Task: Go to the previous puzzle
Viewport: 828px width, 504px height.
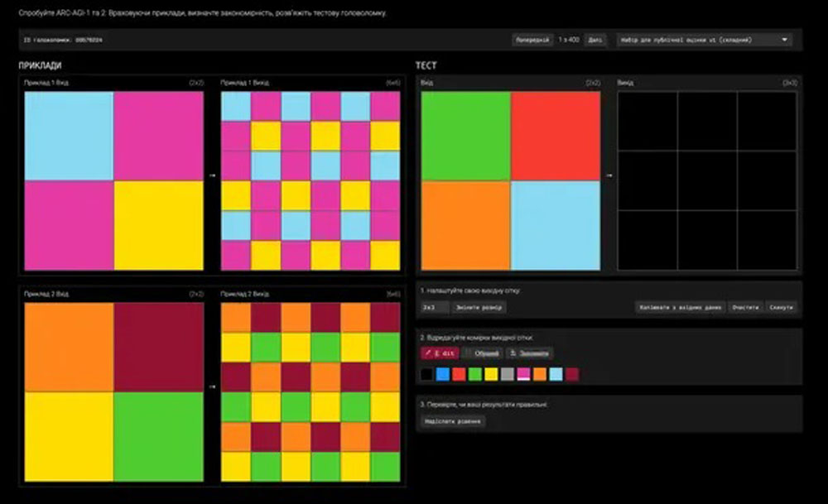Action: 532,40
